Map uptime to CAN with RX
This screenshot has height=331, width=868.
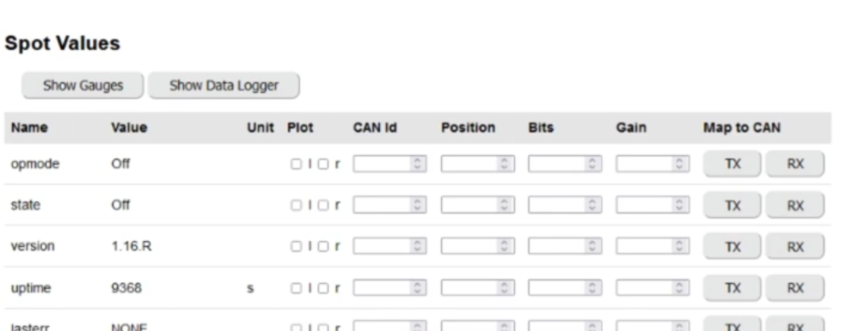[795, 289]
